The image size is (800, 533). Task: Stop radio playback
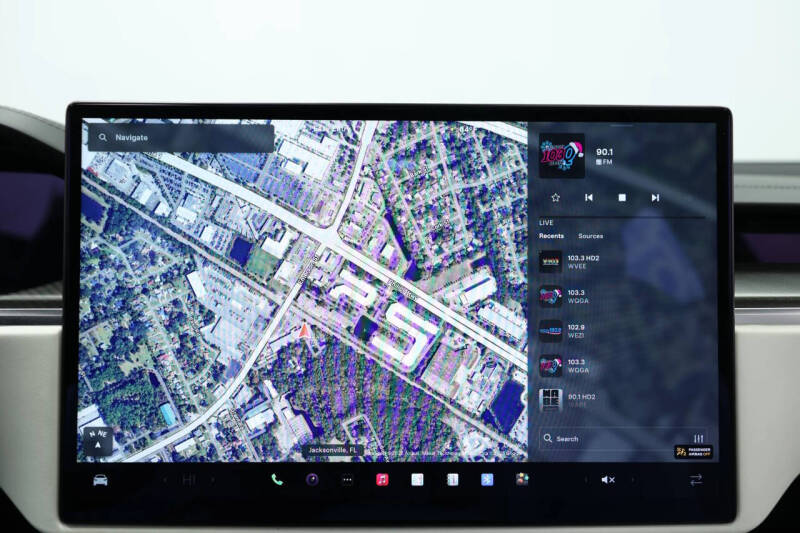click(x=622, y=198)
